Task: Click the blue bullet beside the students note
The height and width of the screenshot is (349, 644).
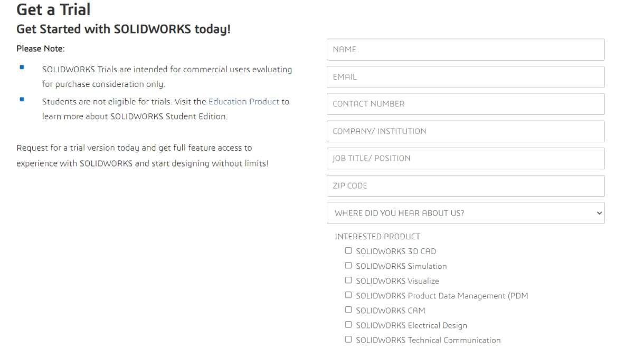Action: pos(22,99)
